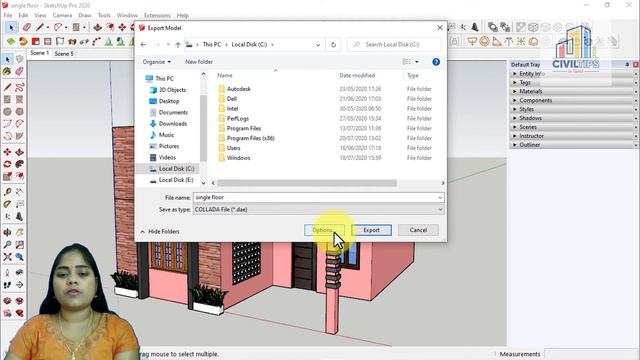The width and height of the screenshot is (640, 360).
Task: Select the Paint Bucket tool in left toolbar
Action: (x=7, y=71)
